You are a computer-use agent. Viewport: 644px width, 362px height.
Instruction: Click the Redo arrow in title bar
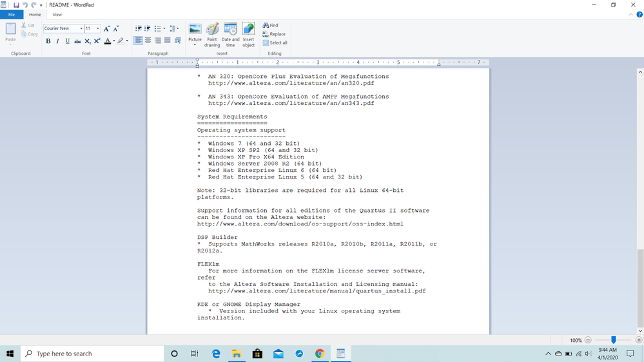point(34,5)
